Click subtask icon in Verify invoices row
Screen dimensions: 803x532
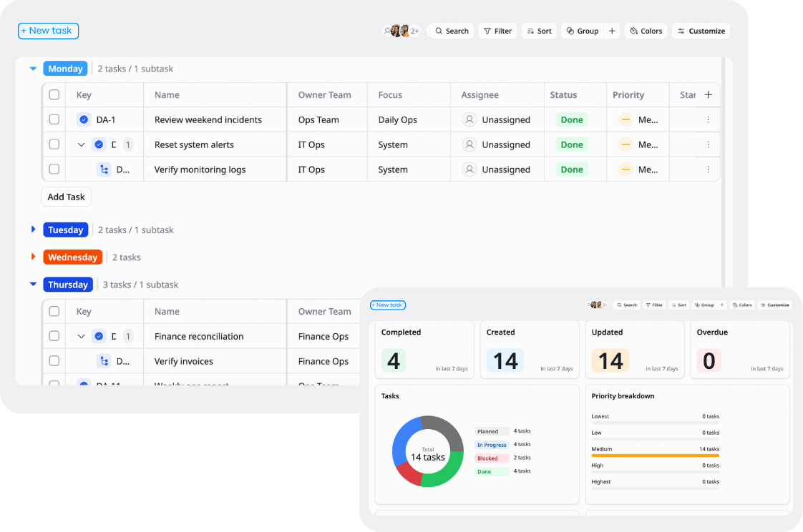[x=104, y=361]
